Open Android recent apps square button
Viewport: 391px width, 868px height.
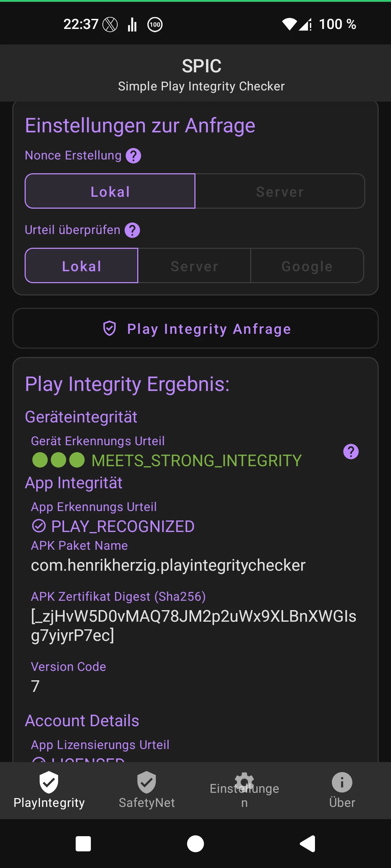[83, 844]
